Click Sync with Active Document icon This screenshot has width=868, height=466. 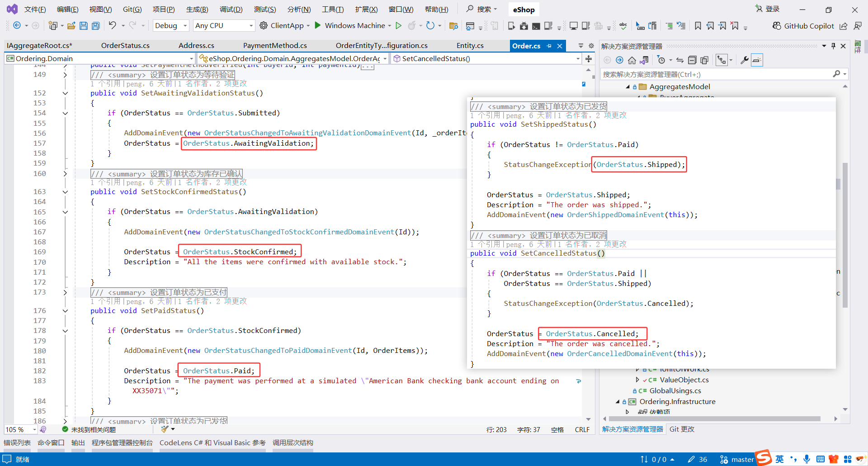(680, 60)
